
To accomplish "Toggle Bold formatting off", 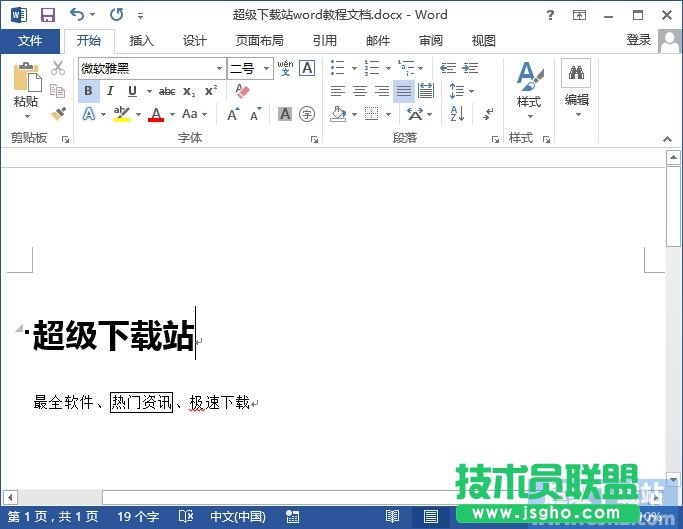I will (88, 91).
